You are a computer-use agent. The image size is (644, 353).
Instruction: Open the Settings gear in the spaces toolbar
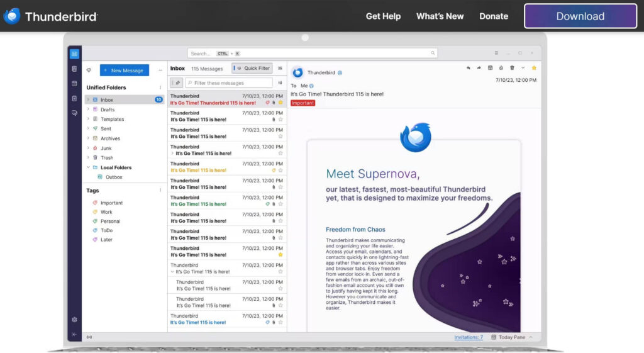click(74, 319)
